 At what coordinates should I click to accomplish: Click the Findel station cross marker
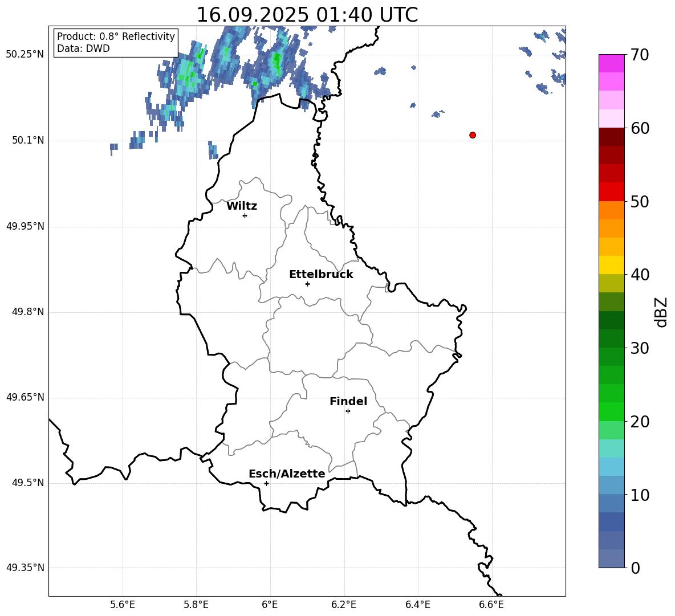[x=348, y=411]
